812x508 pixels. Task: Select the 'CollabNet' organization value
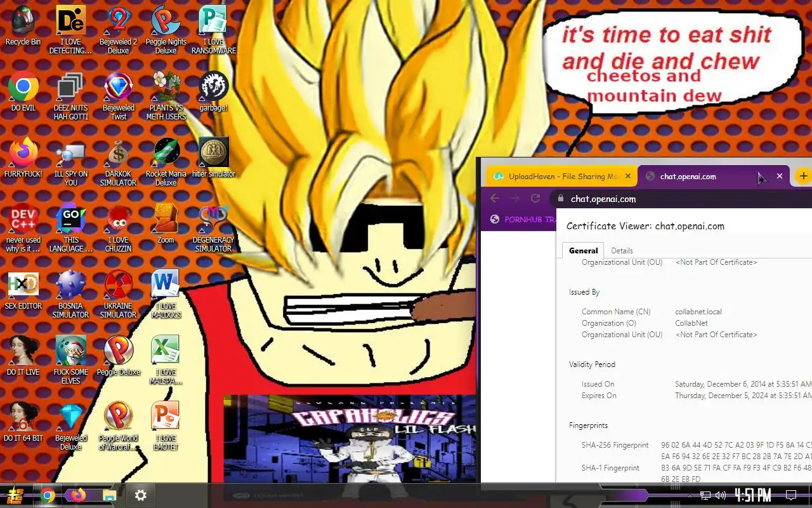coord(691,323)
